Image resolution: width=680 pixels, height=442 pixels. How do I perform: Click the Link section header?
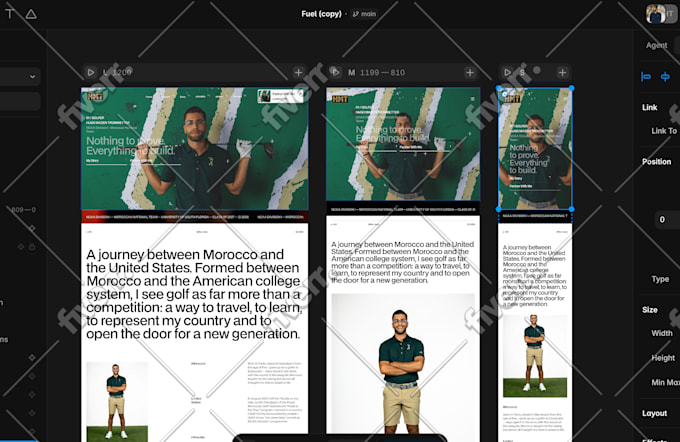pos(650,107)
